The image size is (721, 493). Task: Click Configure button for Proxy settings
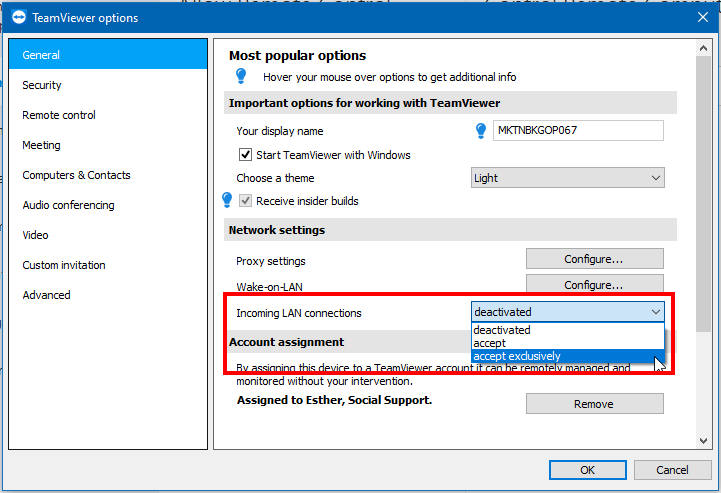594,259
